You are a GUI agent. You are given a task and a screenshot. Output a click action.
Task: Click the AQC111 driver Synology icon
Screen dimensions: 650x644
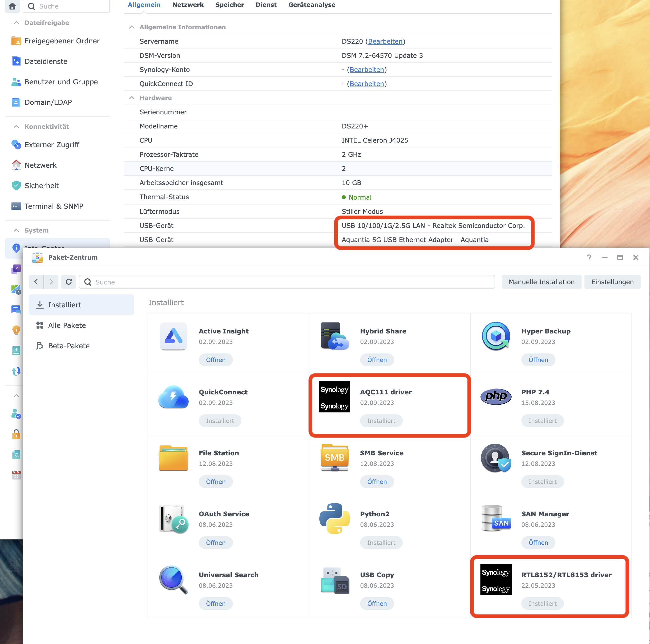(335, 397)
